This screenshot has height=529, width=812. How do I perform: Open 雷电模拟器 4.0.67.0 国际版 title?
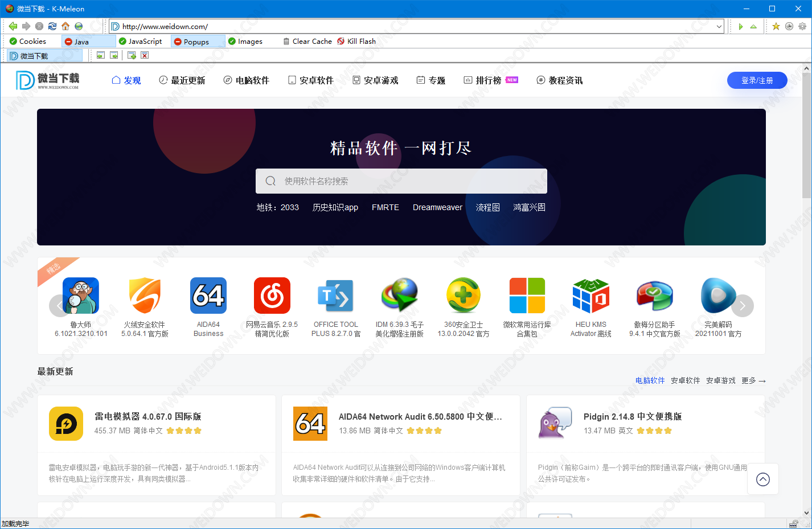coord(147,416)
